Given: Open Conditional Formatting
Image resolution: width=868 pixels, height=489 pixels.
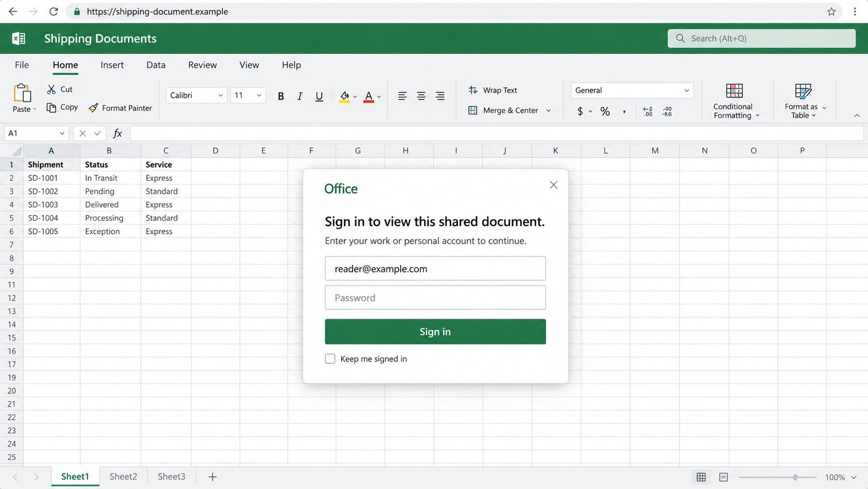Looking at the screenshot, I should (x=734, y=101).
